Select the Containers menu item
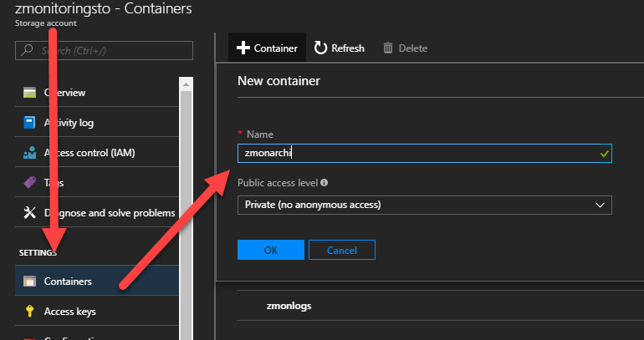Viewport: 644px width, 340px height. pos(97,281)
